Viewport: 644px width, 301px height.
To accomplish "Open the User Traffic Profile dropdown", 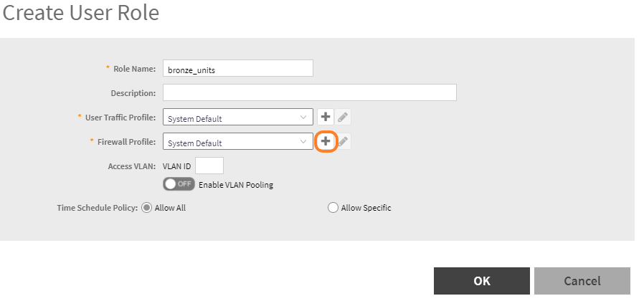I will tap(238, 118).
